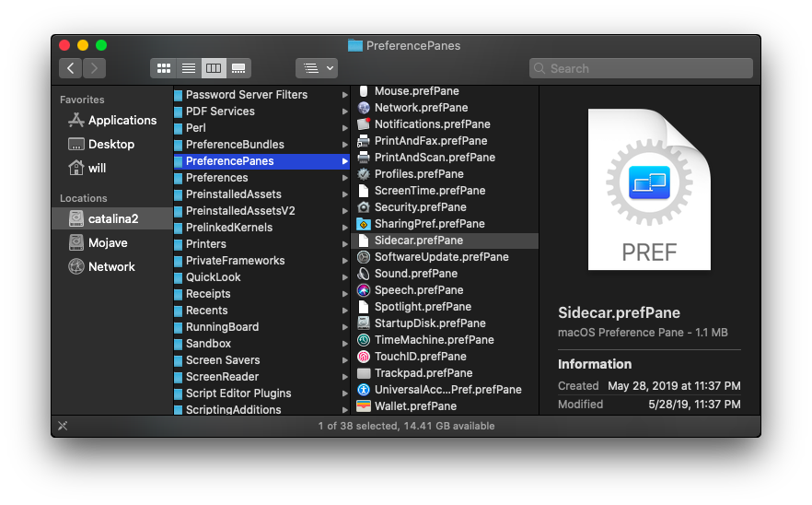Select the Receipts folder

tap(261, 294)
